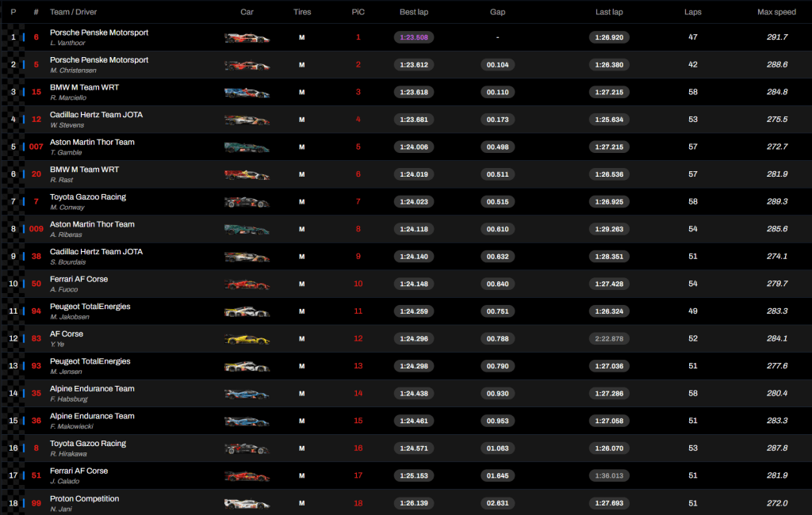Screen dimensions: 812x515
Task: Click the #5 Porsche car image
Action: click(x=247, y=65)
